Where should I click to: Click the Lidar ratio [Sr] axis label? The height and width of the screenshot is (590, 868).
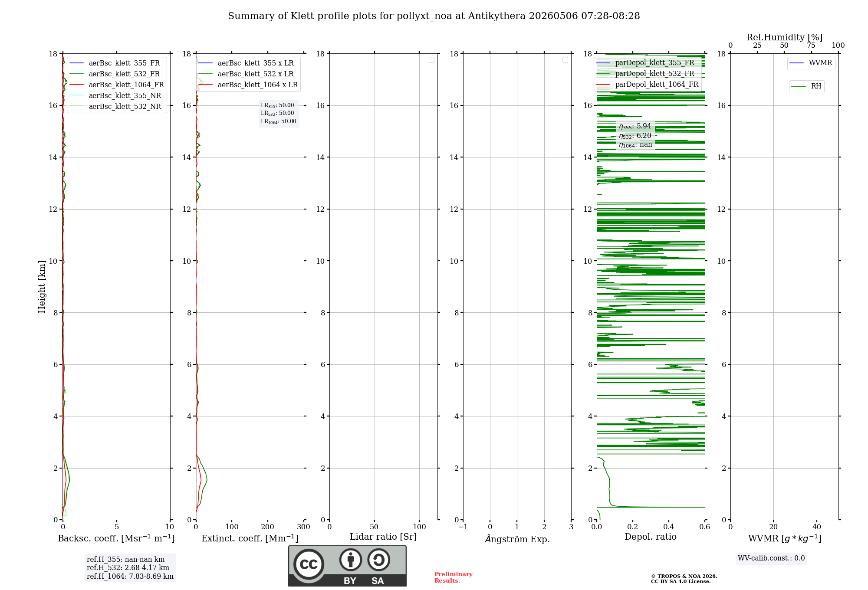point(383,537)
